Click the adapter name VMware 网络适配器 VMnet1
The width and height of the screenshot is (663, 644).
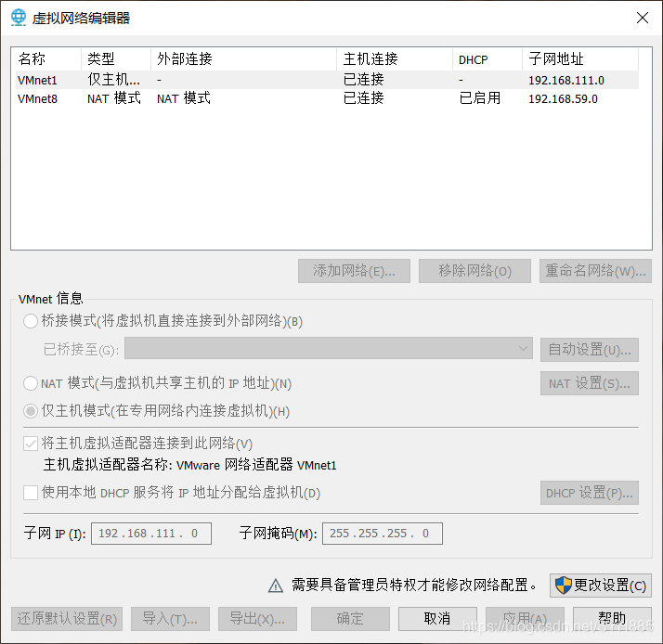point(256,465)
